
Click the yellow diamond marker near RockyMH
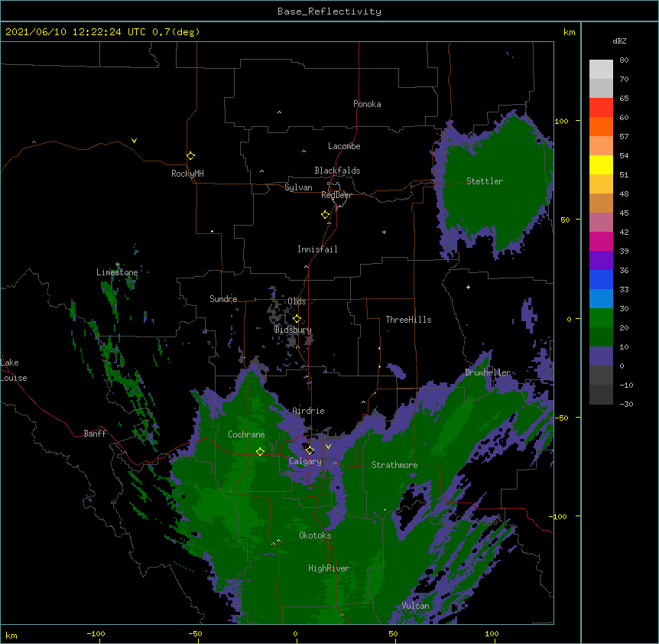[x=191, y=155]
